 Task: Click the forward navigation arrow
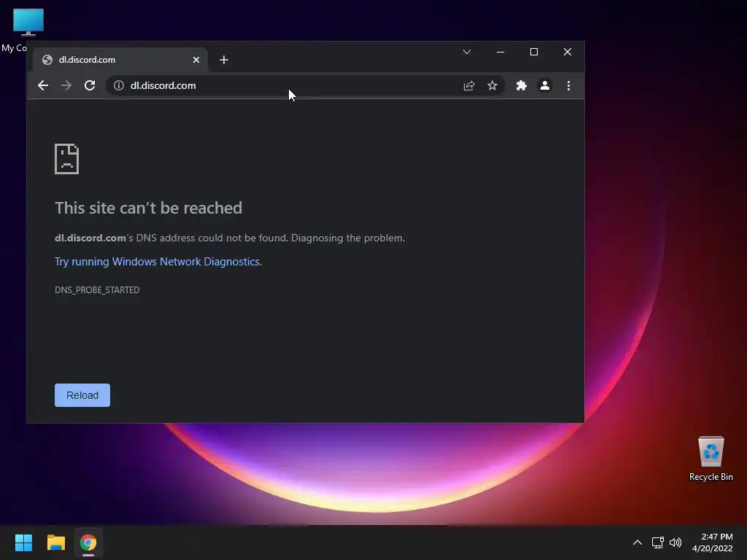click(66, 85)
